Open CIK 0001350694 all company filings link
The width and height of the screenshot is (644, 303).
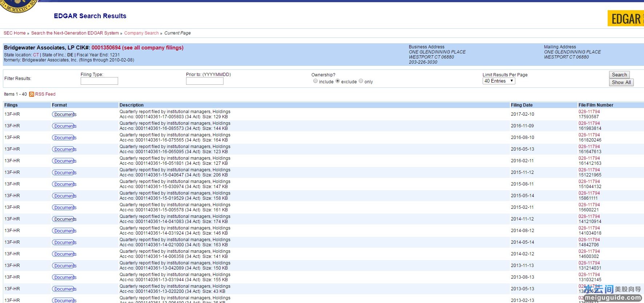(x=137, y=48)
